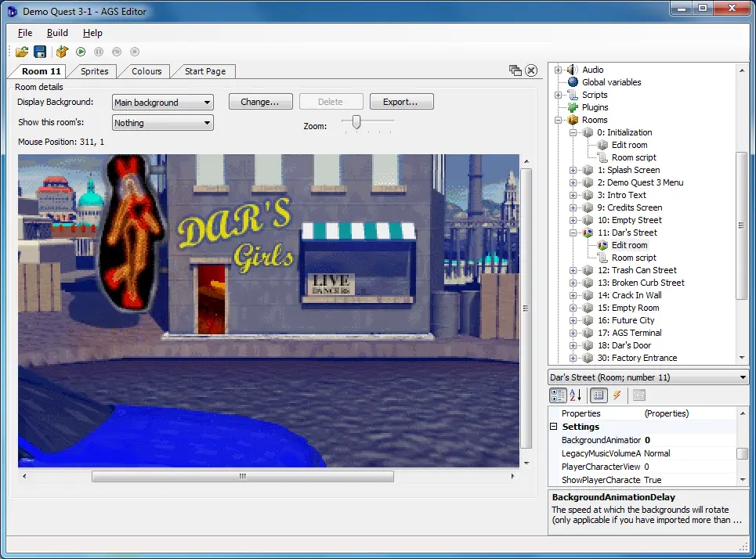The width and height of the screenshot is (756, 559).
Task: Expand the Audio tree node
Action: tap(559, 70)
